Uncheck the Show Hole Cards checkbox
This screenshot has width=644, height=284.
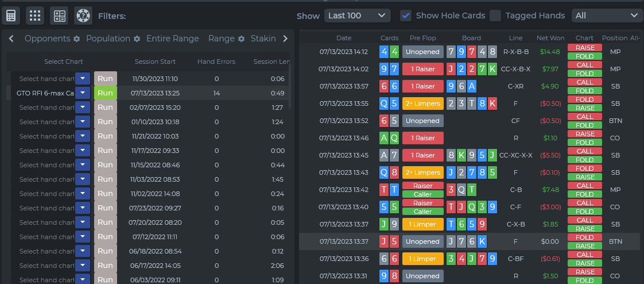point(406,16)
